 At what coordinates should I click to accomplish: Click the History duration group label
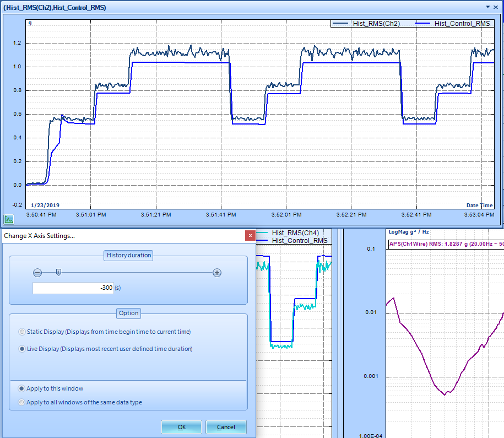(x=128, y=255)
